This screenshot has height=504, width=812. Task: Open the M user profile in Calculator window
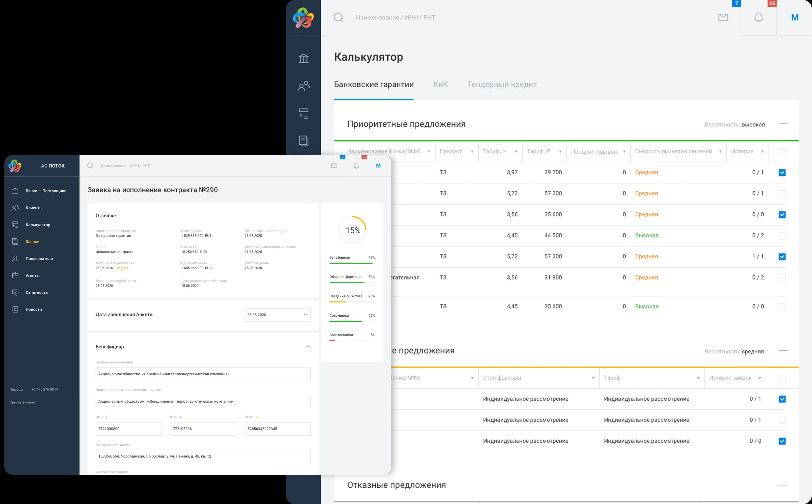pos(795,17)
